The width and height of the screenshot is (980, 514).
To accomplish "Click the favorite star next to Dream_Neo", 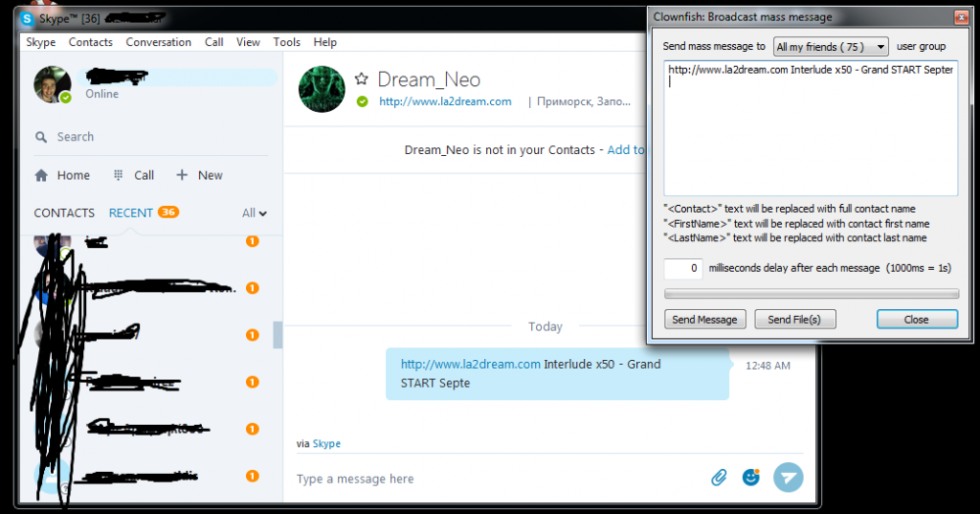I will (362, 79).
